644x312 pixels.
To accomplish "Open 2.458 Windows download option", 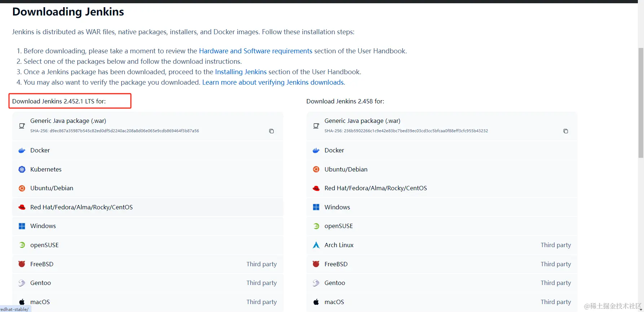I will pyautogui.click(x=442, y=207).
